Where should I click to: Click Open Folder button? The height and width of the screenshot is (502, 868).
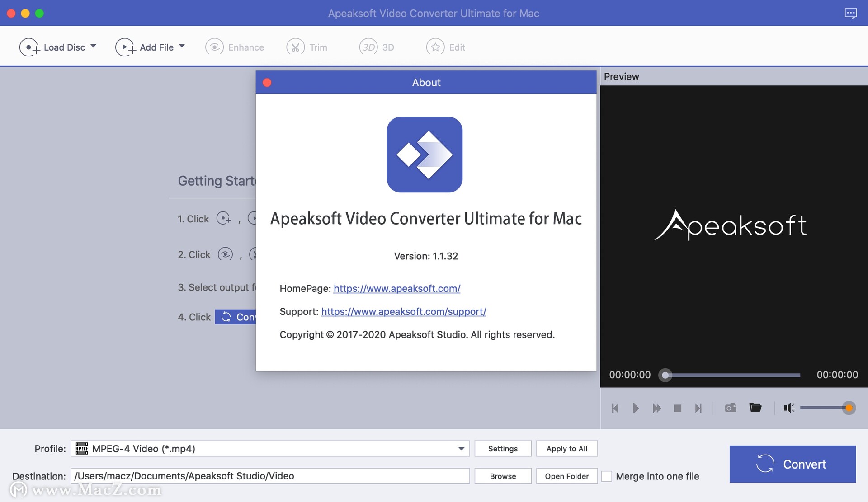tap(567, 476)
